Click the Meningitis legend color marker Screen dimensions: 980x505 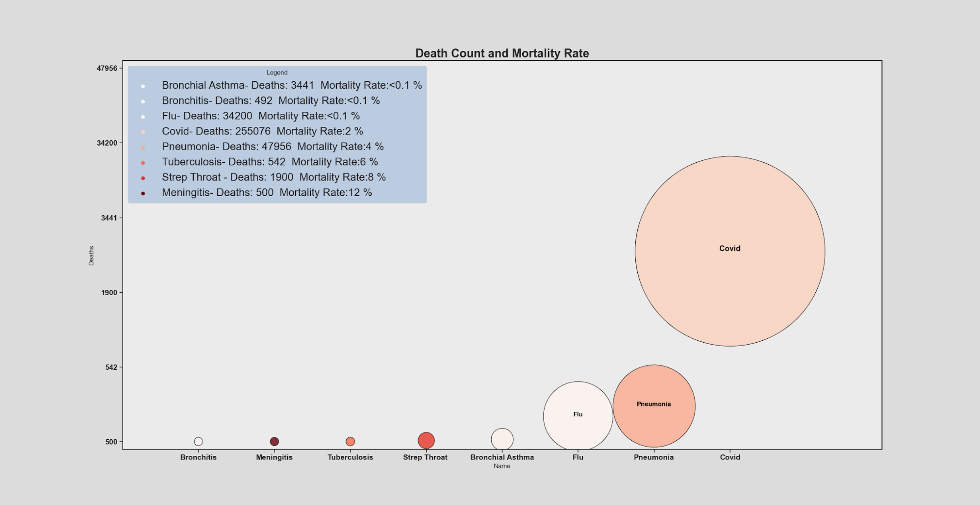(x=143, y=193)
